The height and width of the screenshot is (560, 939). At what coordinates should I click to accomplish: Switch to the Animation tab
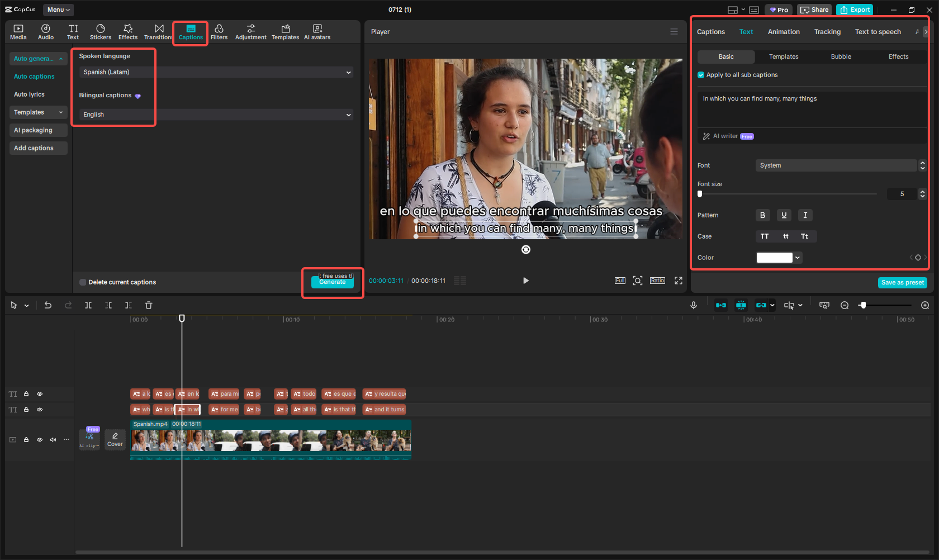tap(783, 32)
